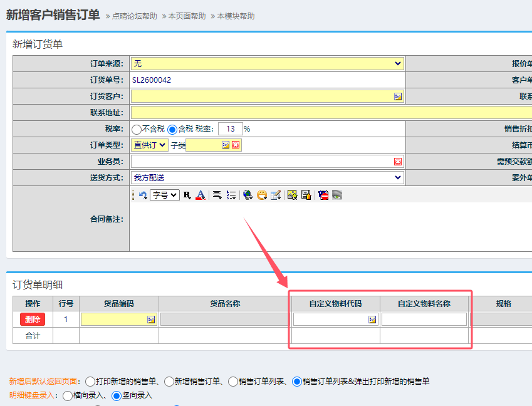The height and width of the screenshot is (406, 532).
Task: Open the 字号 font size dropdown
Action: (165, 195)
